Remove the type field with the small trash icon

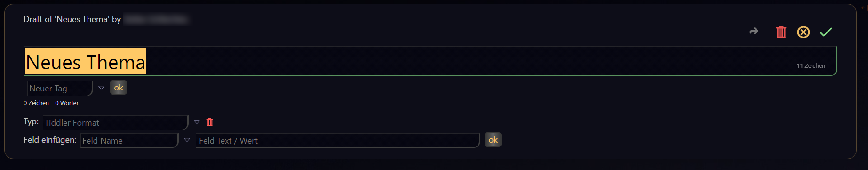(210, 122)
